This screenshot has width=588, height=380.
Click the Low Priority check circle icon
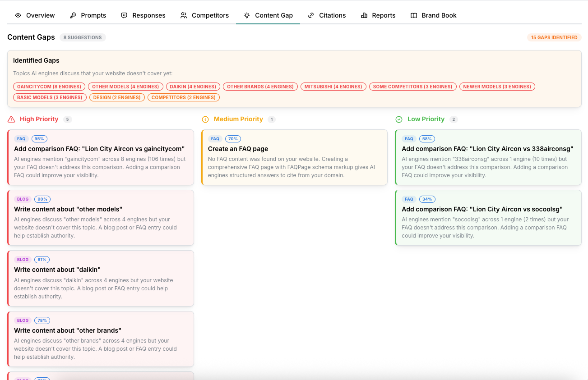[x=399, y=119]
